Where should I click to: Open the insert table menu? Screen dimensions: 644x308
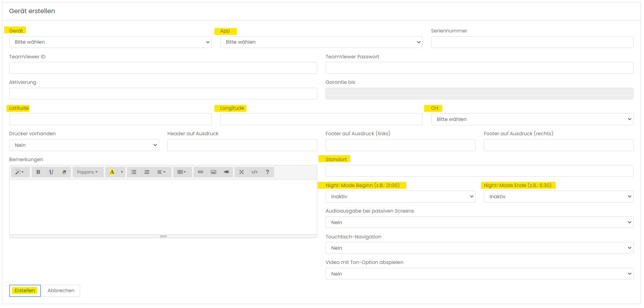click(x=182, y=172)
